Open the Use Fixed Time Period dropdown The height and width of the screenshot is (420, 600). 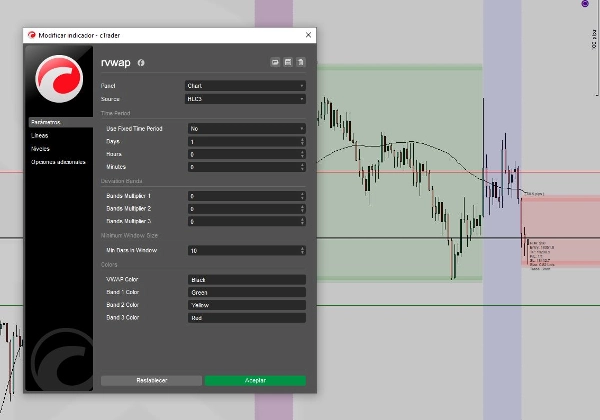tap(245, 129)
